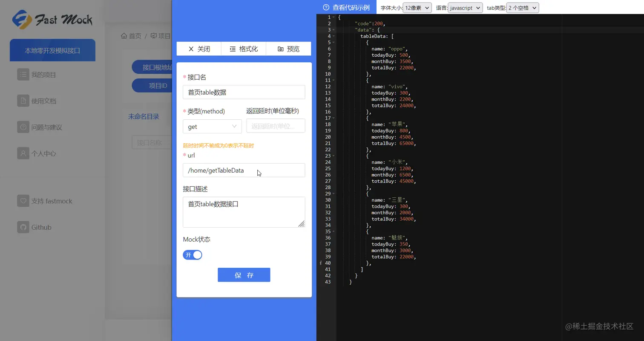Screen dimensions: 644x341
Task: Click the todayBuy: 350 code line
Action: coord(391,244)
